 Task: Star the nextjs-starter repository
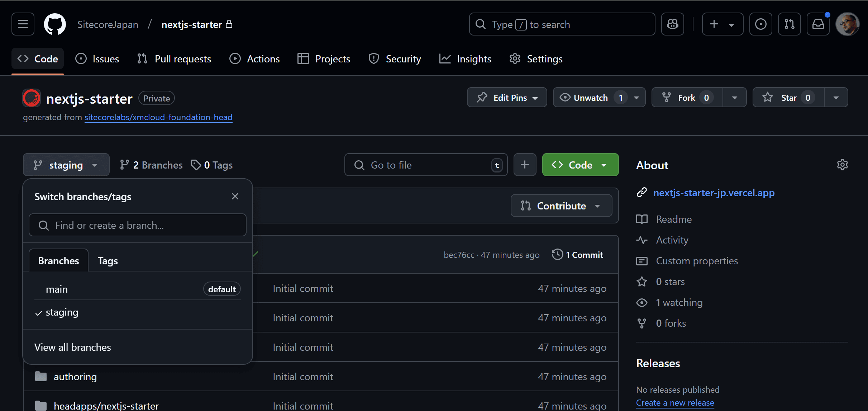coord(788,98)
